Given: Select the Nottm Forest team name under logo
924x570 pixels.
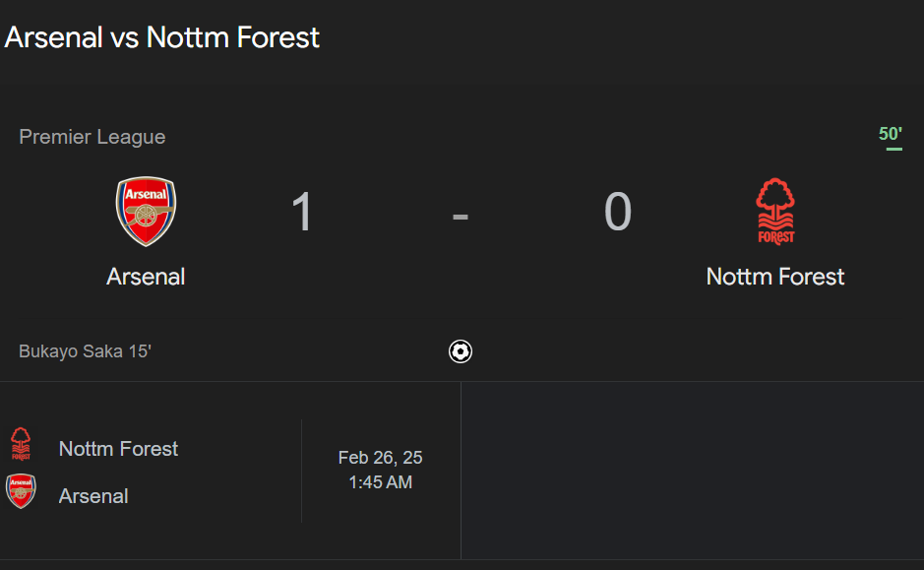Looking at the screenshot, I should click(x=774, y=277).
